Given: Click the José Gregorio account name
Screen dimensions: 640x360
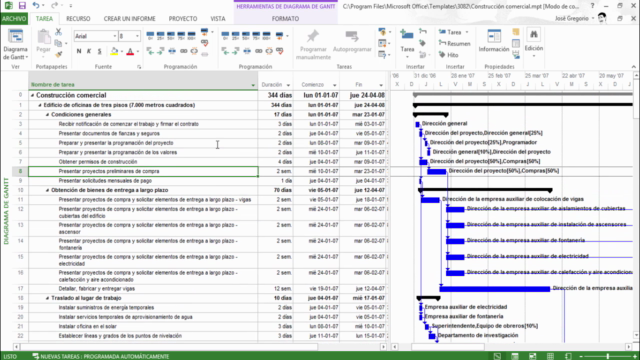Looking at the screenshot, I should click(572, 18).
